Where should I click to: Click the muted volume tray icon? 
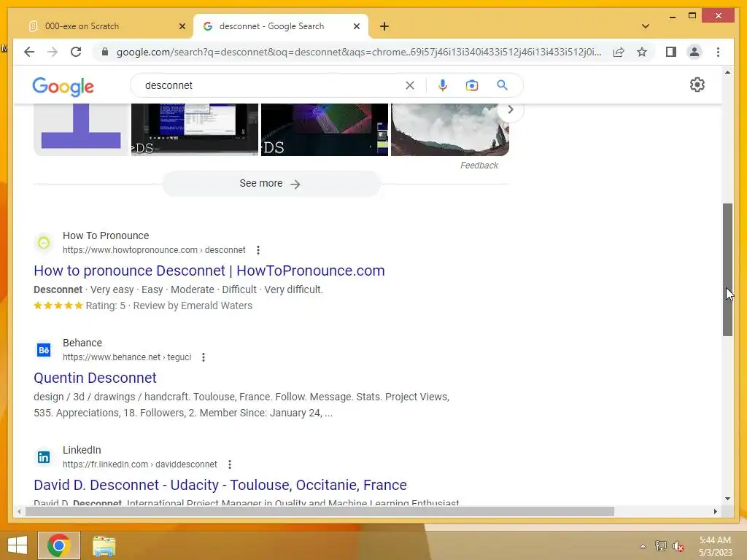point(678,546)
